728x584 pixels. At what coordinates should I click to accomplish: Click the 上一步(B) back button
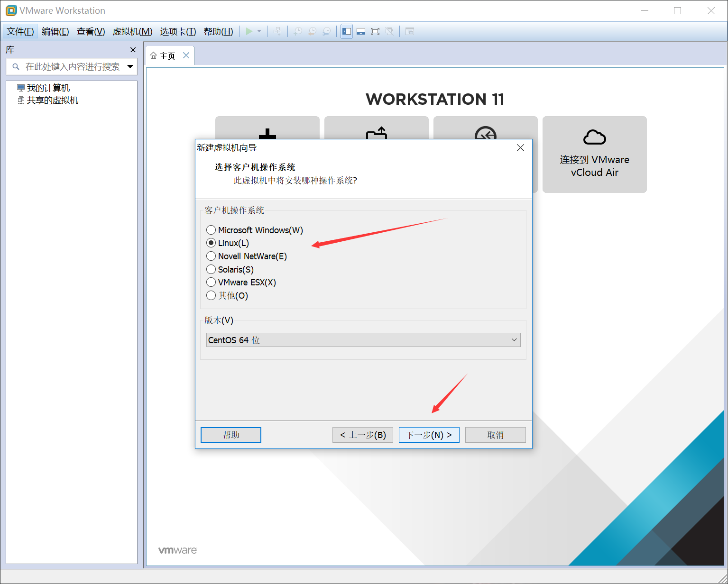click(363, 435)
